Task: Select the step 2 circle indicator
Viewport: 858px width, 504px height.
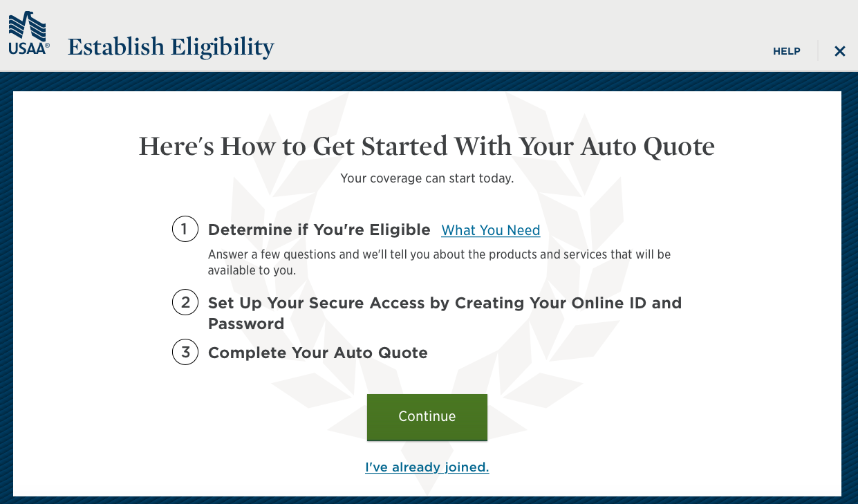Action: click(185, 302)
